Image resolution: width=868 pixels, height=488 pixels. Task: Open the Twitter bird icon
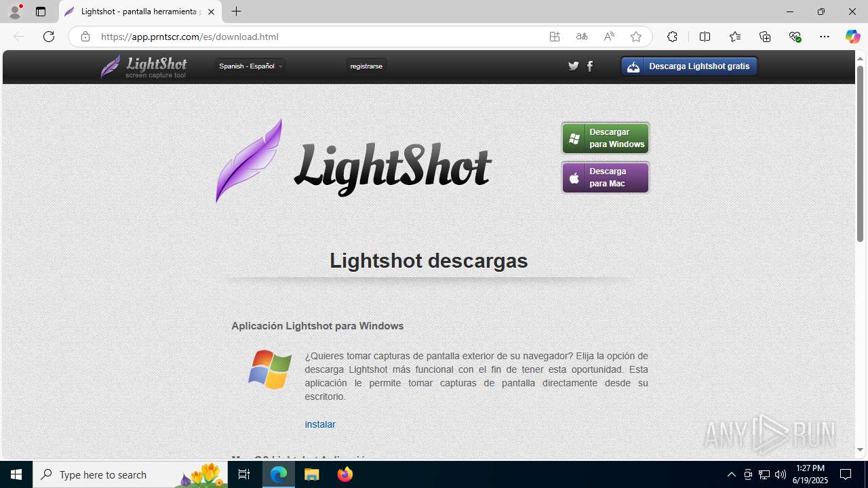(574, 66)
